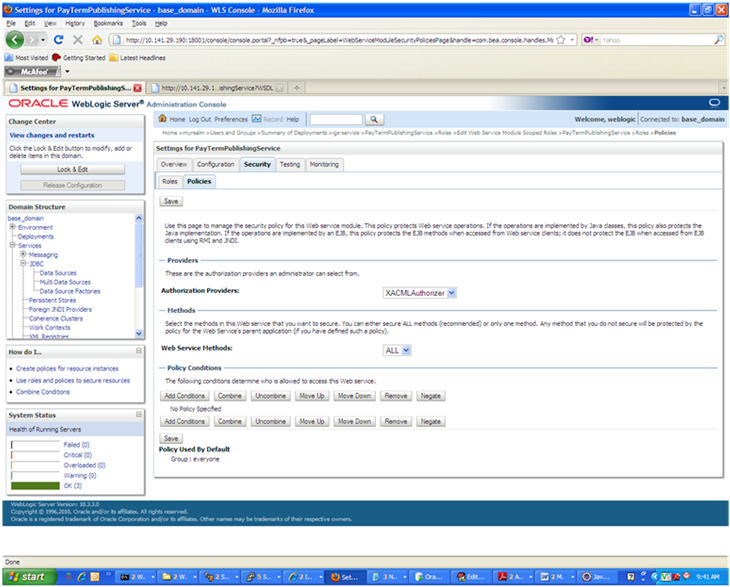The image size is (730, 587).
Task: Go back with the Firefox back arrow
Action: (x=15, y=40)
